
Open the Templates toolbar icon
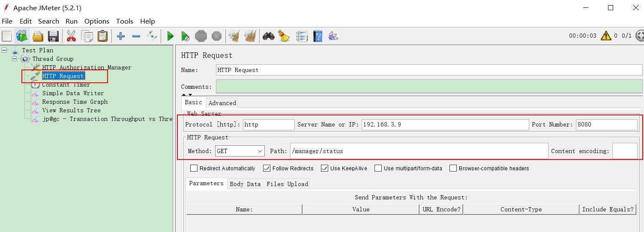pos(22,36)
